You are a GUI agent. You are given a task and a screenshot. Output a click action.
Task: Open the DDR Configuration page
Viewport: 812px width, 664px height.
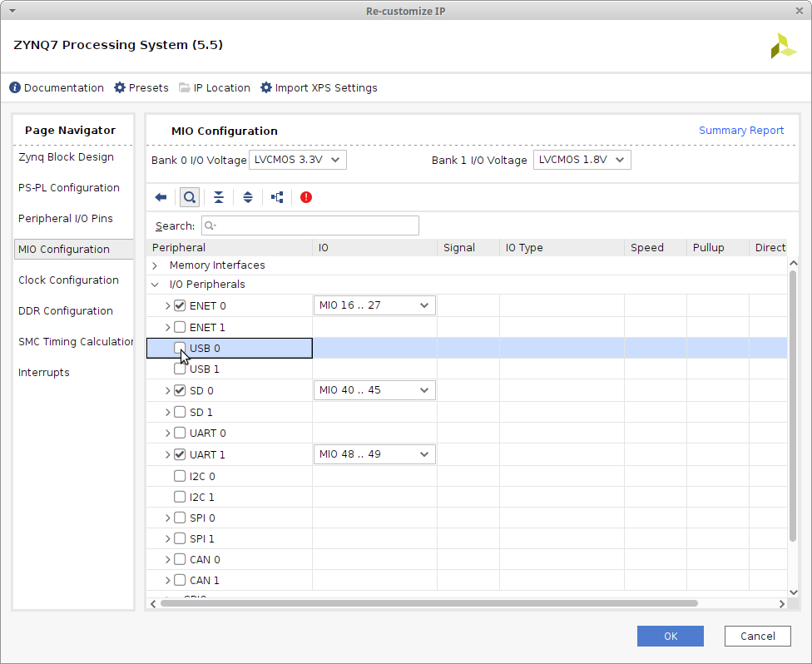[66, 310]
